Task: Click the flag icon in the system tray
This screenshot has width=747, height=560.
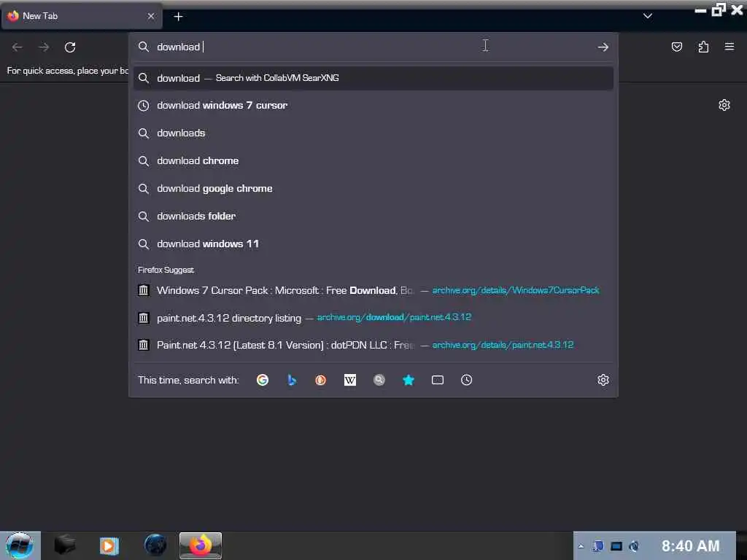Action: point(598,546)
